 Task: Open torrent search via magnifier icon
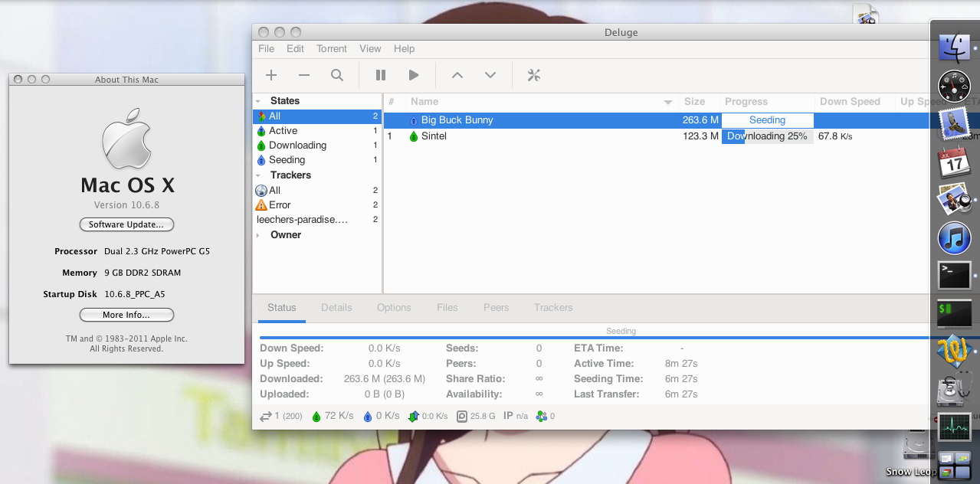337,75
